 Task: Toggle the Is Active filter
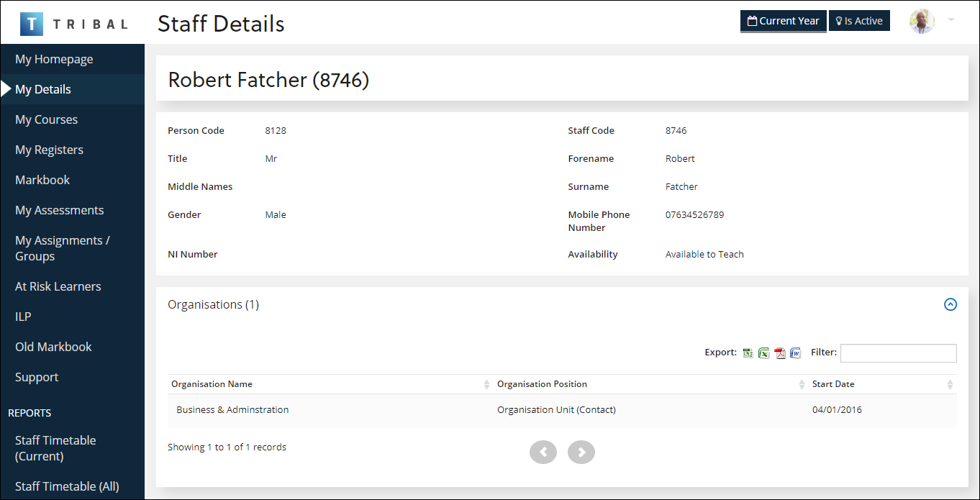tap(859, 21)
